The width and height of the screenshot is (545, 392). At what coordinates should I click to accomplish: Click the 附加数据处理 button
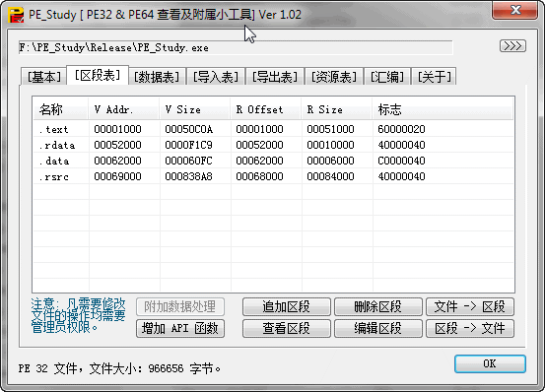point(180,307)
